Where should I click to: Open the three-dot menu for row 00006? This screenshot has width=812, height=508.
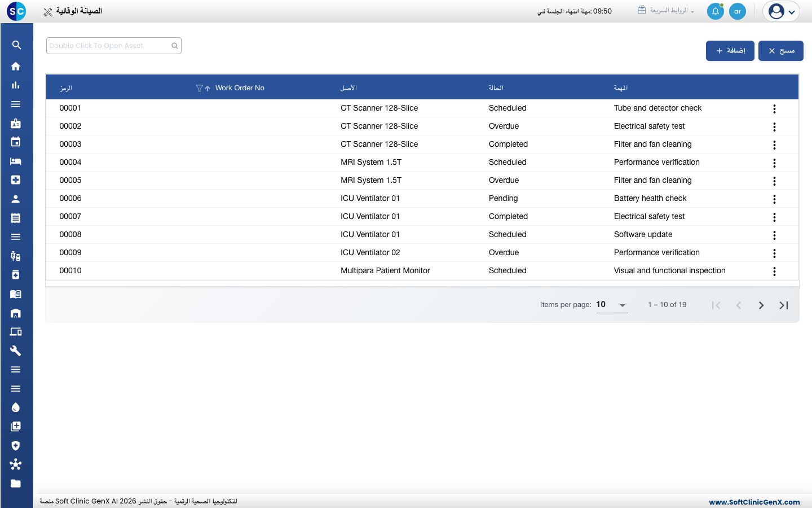tap(774, 199)
